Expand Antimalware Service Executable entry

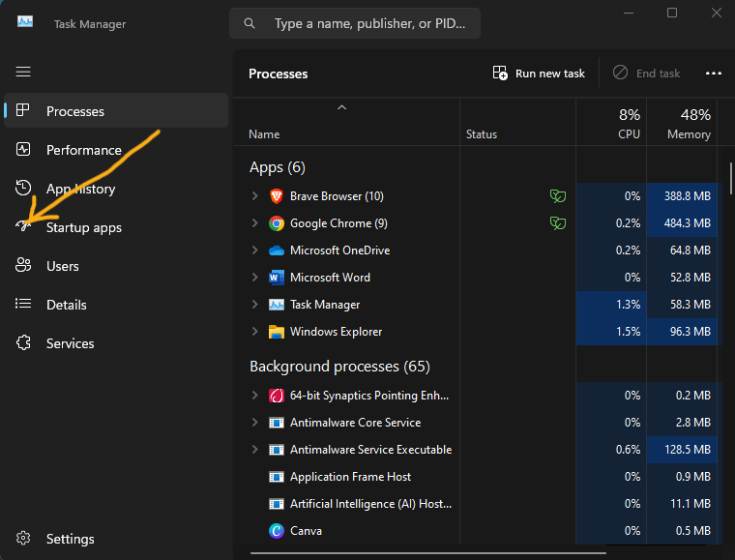coord(254,450)
